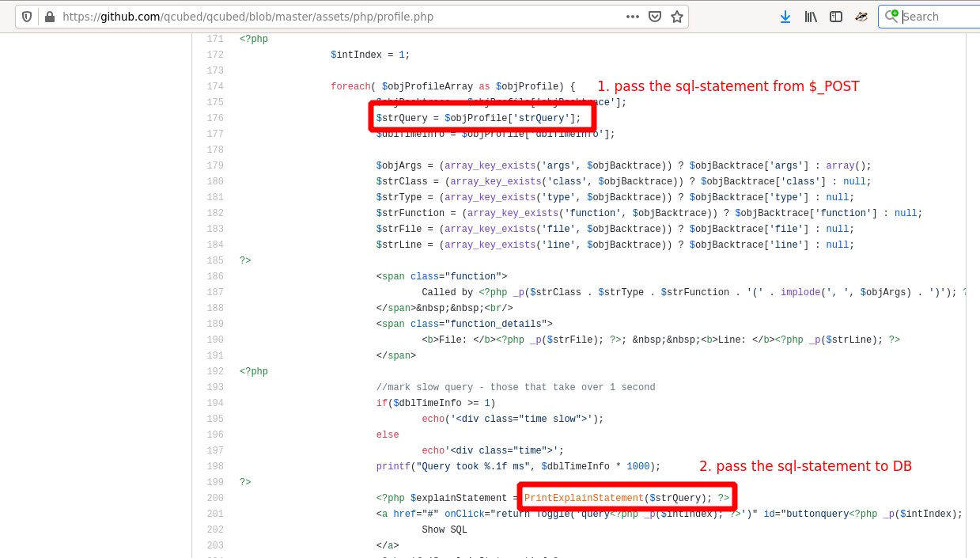The height and width of the screenshot is (558, 980).
Task: Click the extension icon beside the sidebar button
Action: pyautogui.click(x=861, y=17)
